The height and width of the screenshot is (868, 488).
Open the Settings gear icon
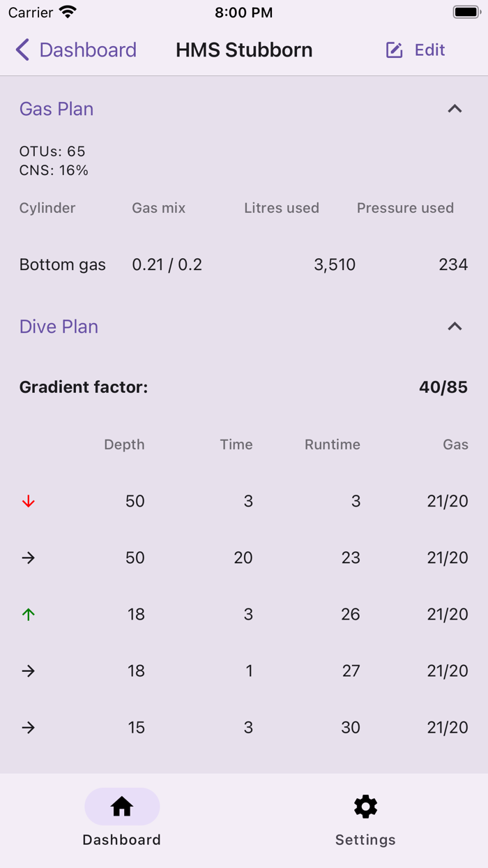(365, 806)
